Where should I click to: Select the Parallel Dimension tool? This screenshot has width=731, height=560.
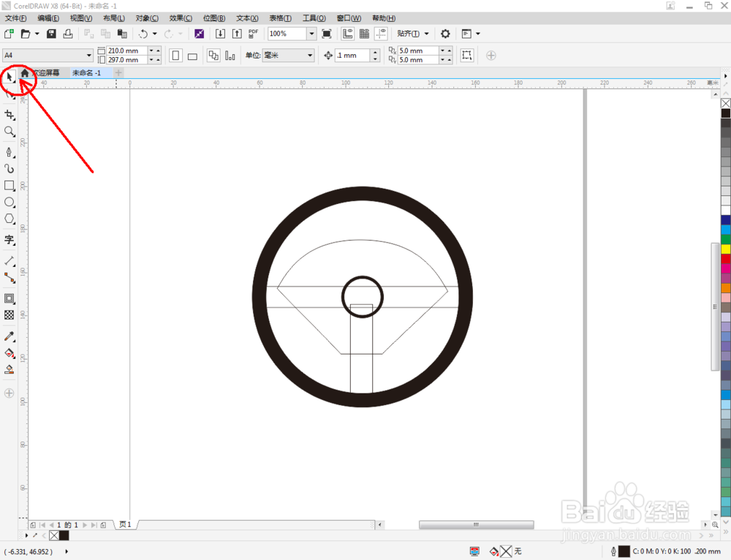click(x=10, y=261)
